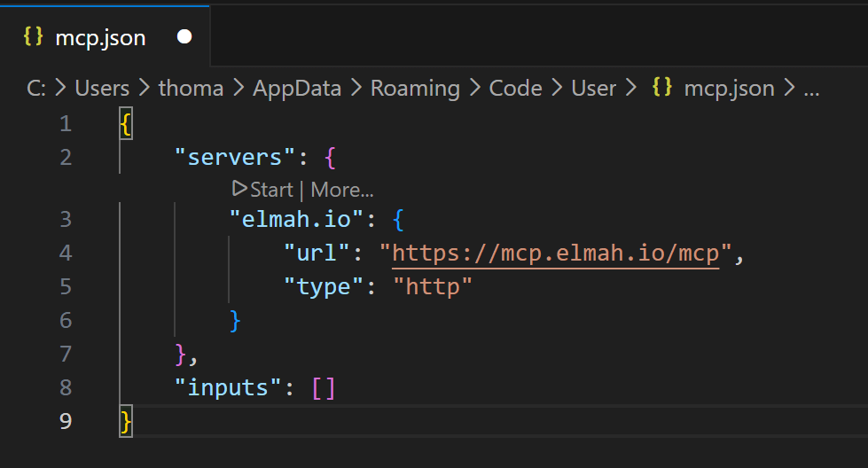Screen dimensions: 868x468
Task: Click line number 4 in gutter
Action: 66,253
